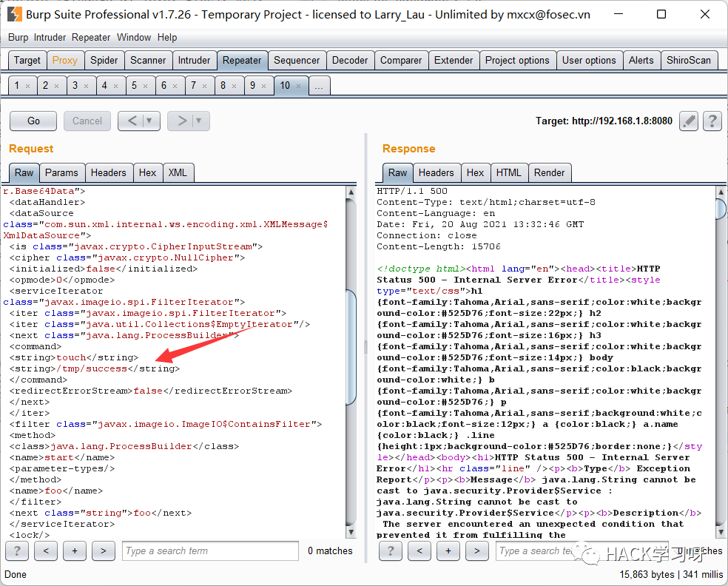Switch to the Decoder tab
This screenshot has height=586, width=728.
coord(350,61)
